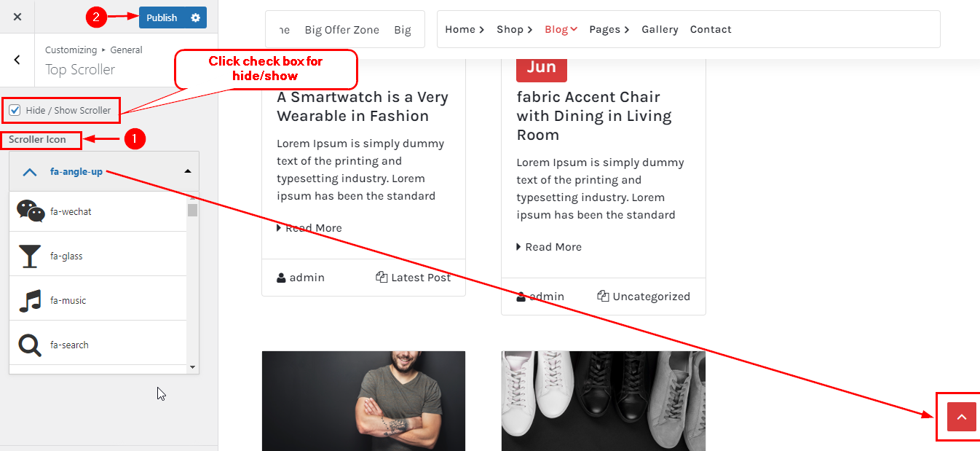Open publish settings gear icon
The height and width of the screenshot is (451, 980).
pyautogui.click(x=195, y=17)
